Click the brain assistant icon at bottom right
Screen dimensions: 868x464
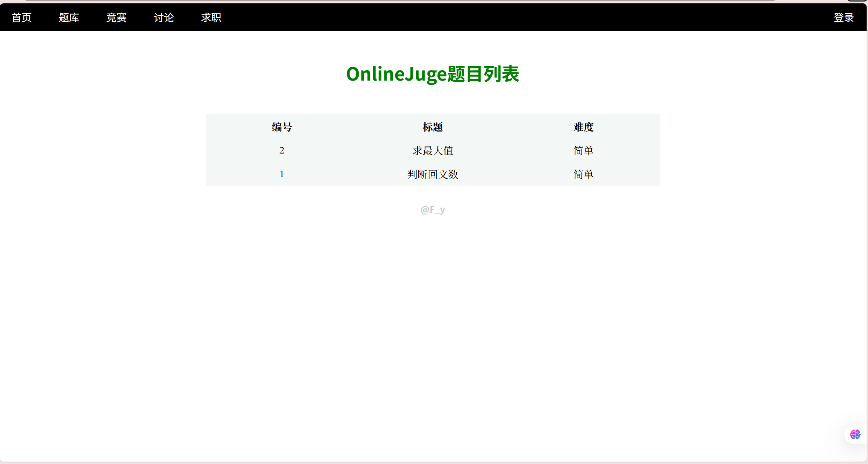pyautogui.click(x=855, y=434)
